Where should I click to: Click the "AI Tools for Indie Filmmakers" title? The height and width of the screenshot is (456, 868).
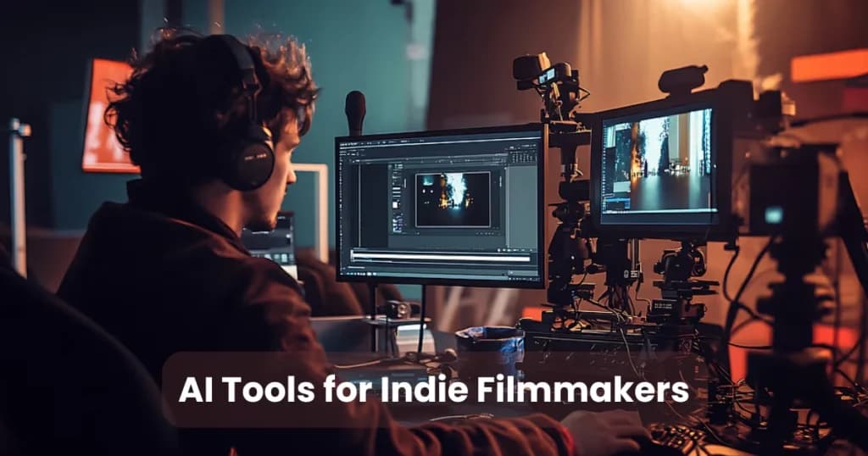coord(433,391)
